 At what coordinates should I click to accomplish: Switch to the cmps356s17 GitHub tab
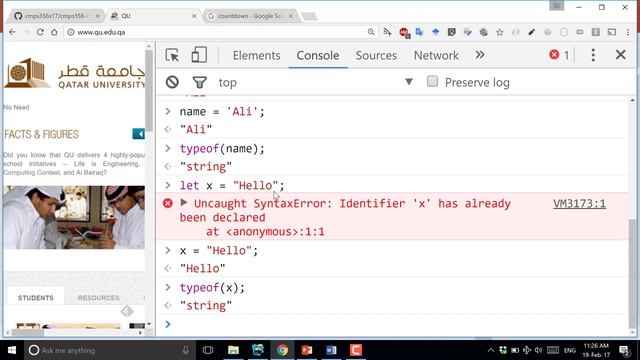tap(56, 16)
